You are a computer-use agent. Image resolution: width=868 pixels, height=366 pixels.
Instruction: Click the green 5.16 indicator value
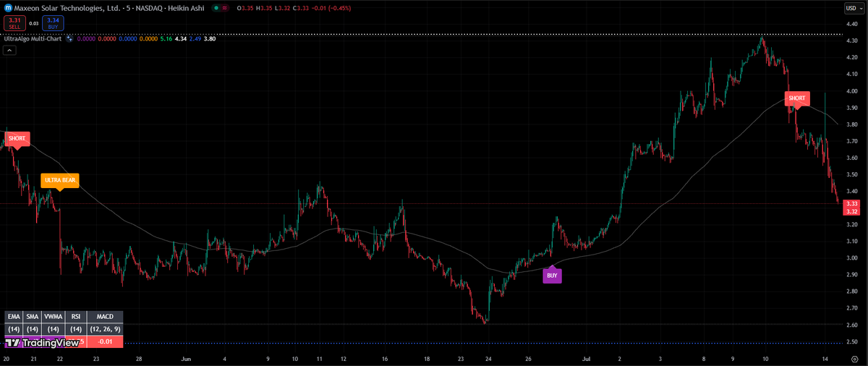click(x=166, y=38)
